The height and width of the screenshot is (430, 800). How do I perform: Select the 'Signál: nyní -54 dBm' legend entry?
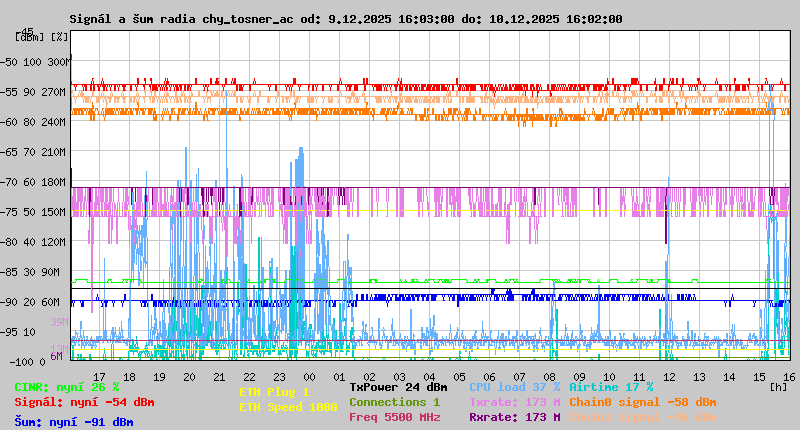tap(84, 402)
